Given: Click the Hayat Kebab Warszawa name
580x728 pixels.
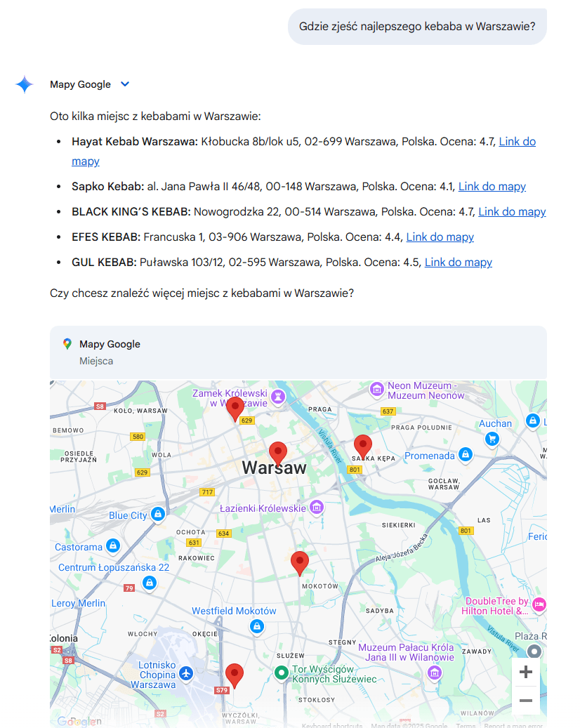Looking at the screenshot, I should click(135, 142).
